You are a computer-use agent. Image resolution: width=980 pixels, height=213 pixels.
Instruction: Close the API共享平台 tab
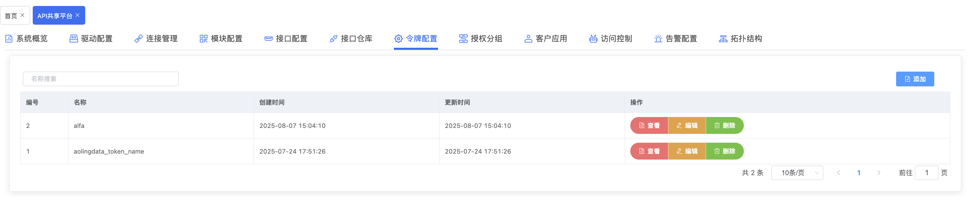[78, 15]
